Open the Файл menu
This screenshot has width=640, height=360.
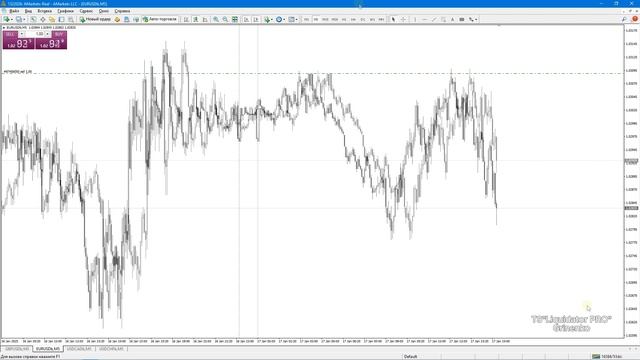point(14,11)
